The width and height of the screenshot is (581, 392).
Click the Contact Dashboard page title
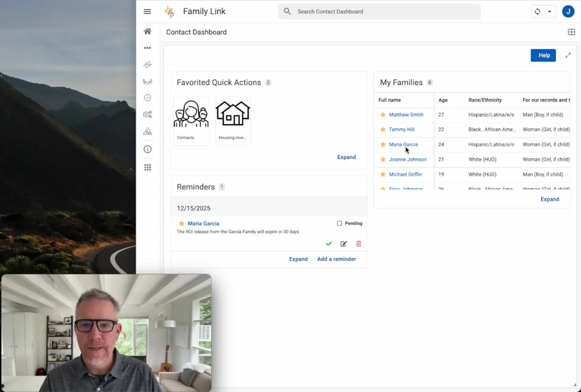point(196,32)
